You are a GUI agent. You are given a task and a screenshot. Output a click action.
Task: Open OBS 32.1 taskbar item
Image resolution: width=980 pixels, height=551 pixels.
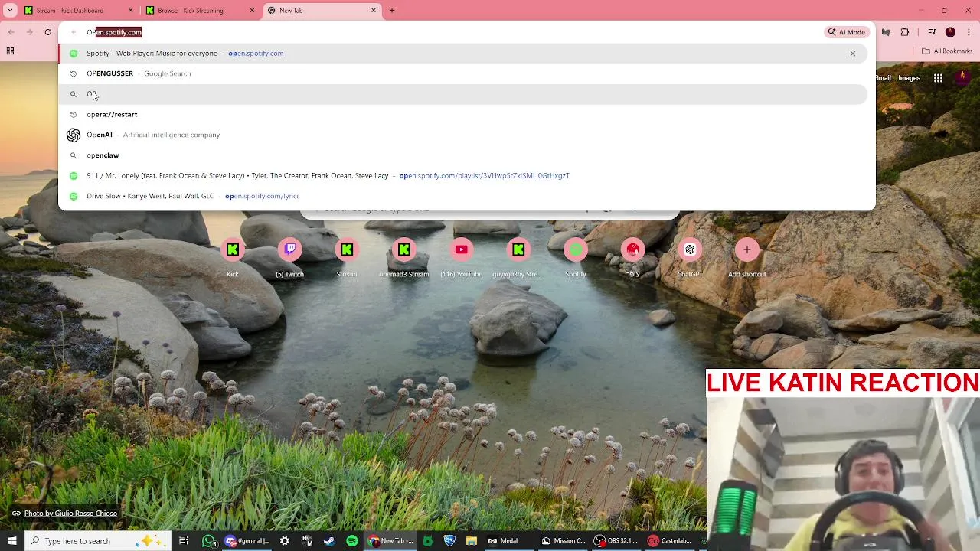pos(617,541)
